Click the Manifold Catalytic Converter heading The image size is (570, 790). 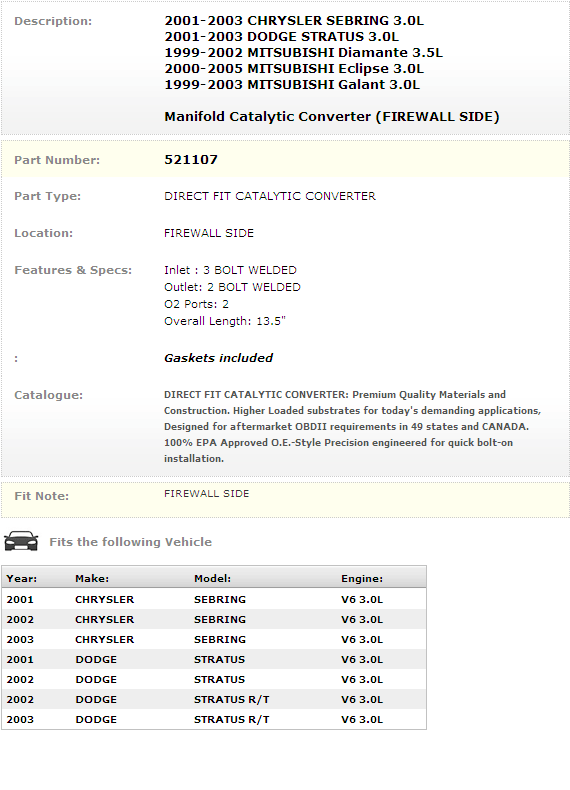pos(332,117)
